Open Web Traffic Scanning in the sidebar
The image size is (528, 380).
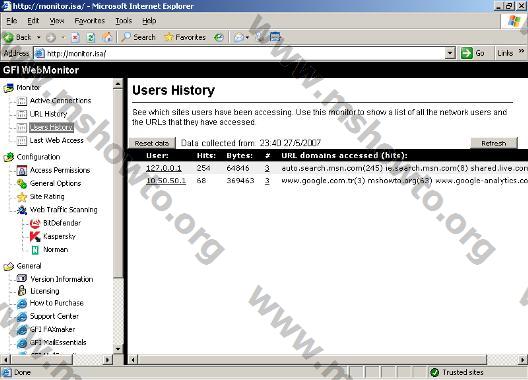coord(63,210)
